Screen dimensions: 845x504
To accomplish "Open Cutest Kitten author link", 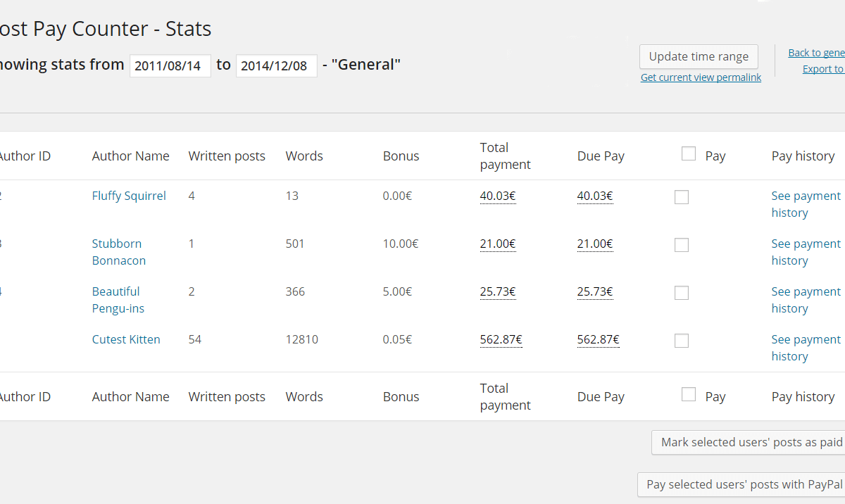I will [x=126, y=339].
